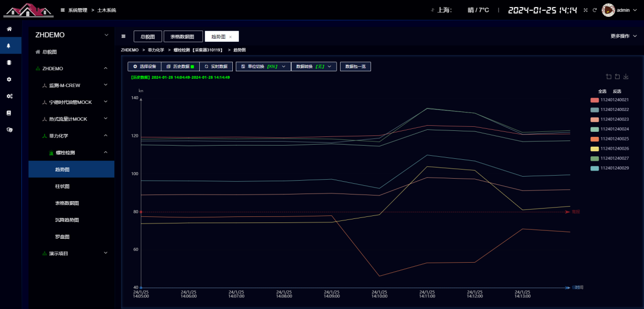The width and height of the screenshot is (644, 309).
Task: Toggle legend entry 112401240026 visibility
Action: click(610, 149)
